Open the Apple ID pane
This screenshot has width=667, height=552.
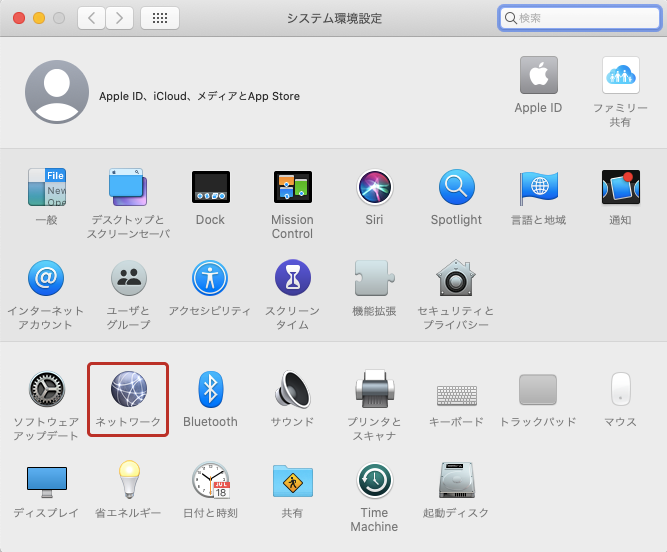[539, 75]
